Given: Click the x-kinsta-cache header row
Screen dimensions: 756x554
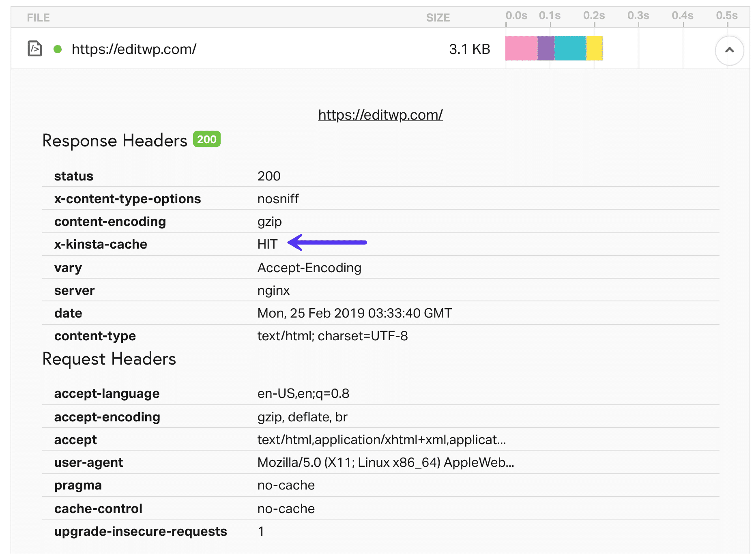Looking at the screenshot, I should click(x=101, y=244).
